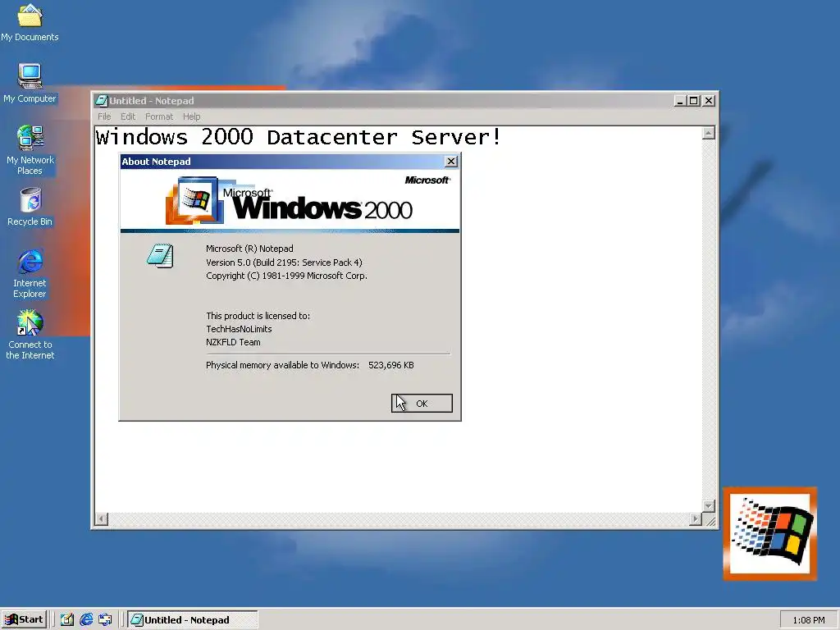Click horizontal scrollbar right arrow in Notepad
This screenshot has width=840, height=630.
click(x=696, y=519)
